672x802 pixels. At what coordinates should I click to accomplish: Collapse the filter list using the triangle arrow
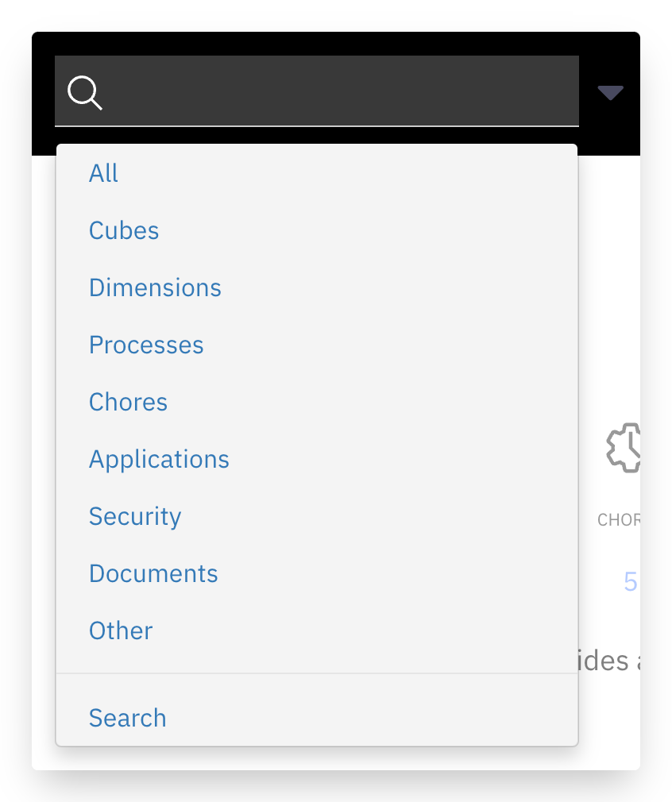[x=611, y=93]
